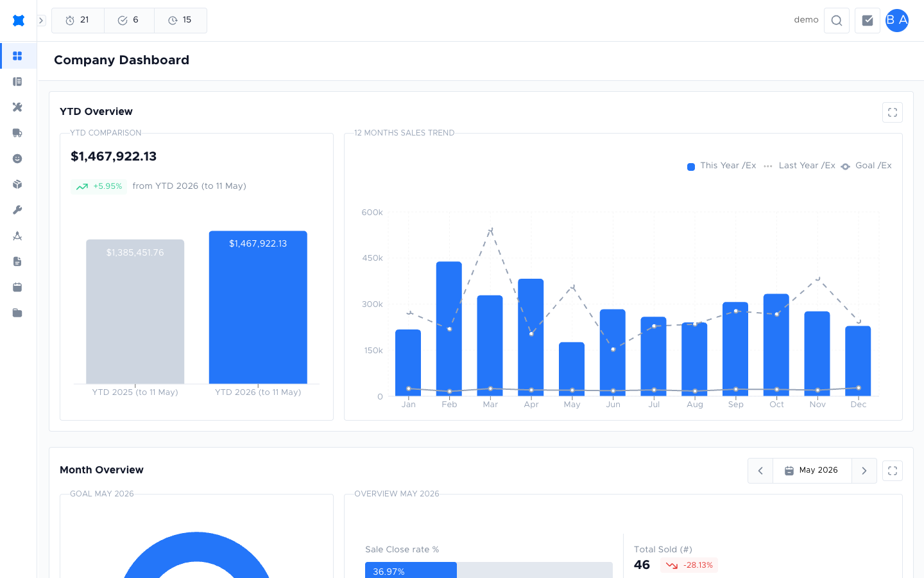Viewport: 924px width, 578px height.
Task: Click the GOAL MAY 2026 label
Action: (102, 494)
